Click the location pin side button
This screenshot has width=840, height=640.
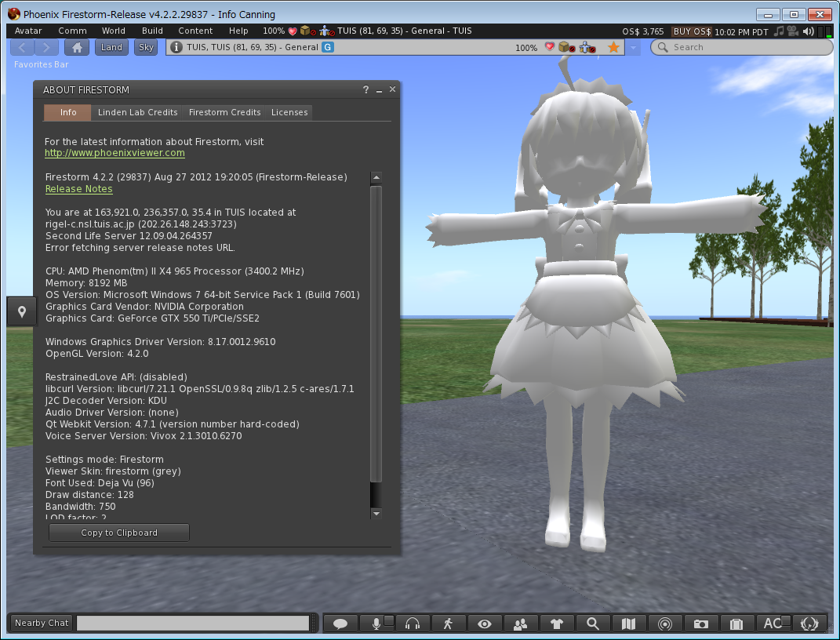[22, 311]
